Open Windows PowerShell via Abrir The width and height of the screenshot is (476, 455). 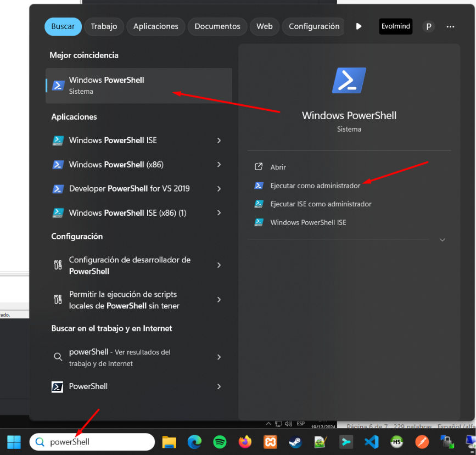pyautogui.click(x=278, y=167)
